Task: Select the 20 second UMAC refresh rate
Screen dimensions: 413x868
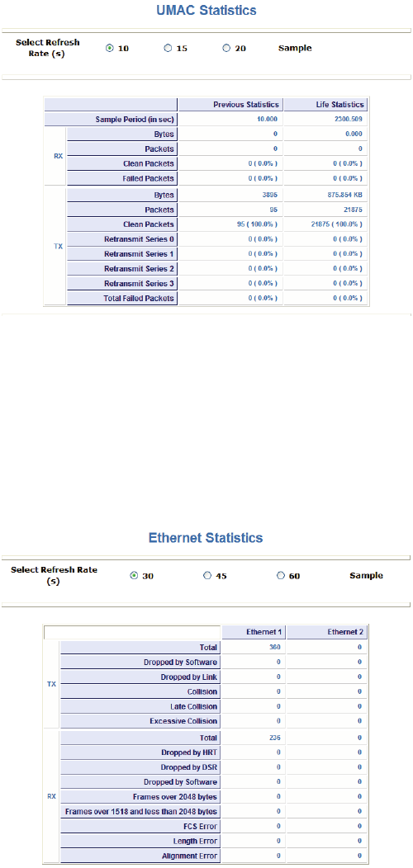Action: click(226, 48)
